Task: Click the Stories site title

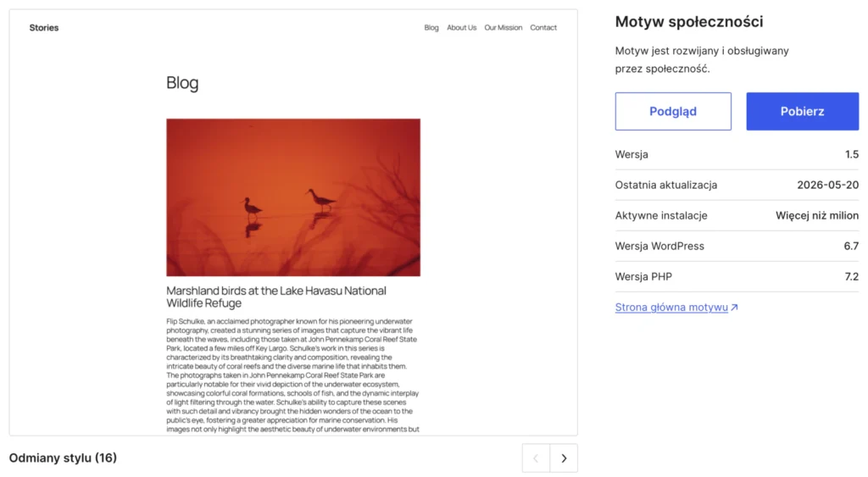Action: [44, 28]
